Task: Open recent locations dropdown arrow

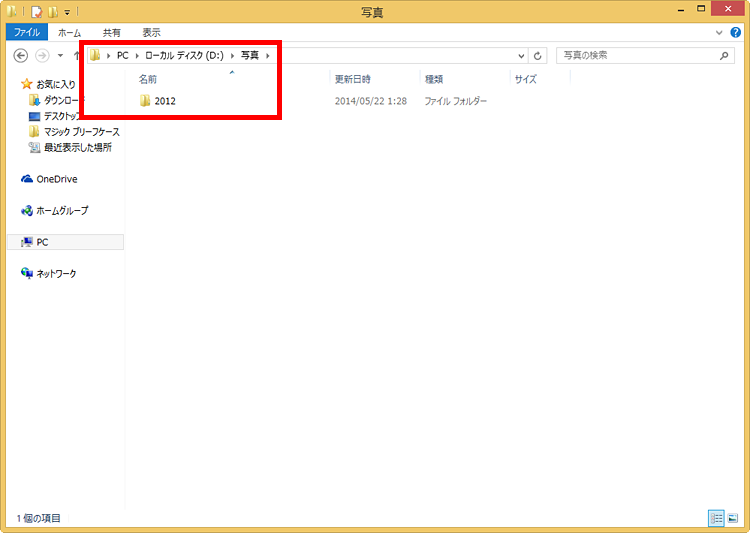Action: (60, 56)
